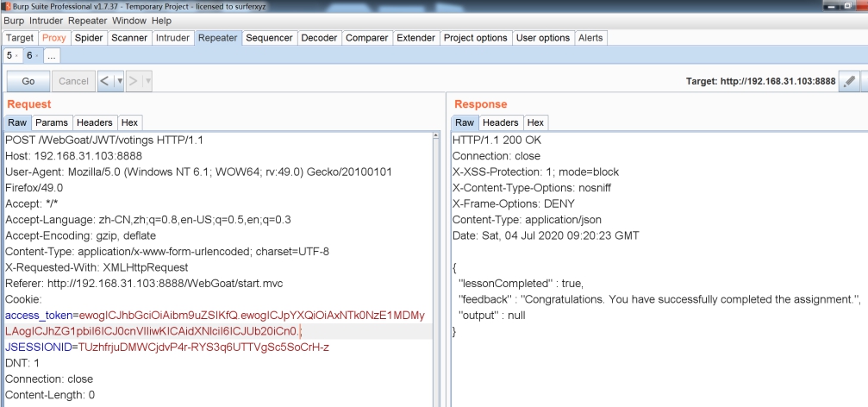Click the Burp Suite title bar icon
This screenshot has width=868, height=407.
[8, 6]
